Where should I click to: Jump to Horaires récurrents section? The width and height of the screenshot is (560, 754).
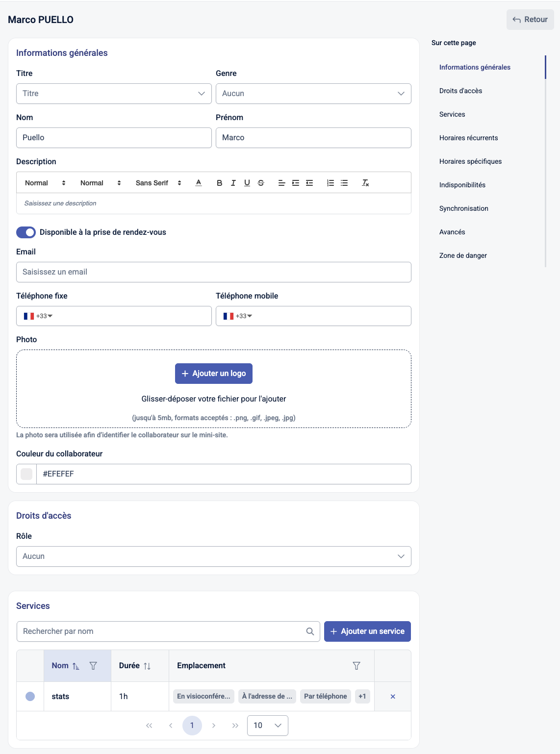[468, 138]
